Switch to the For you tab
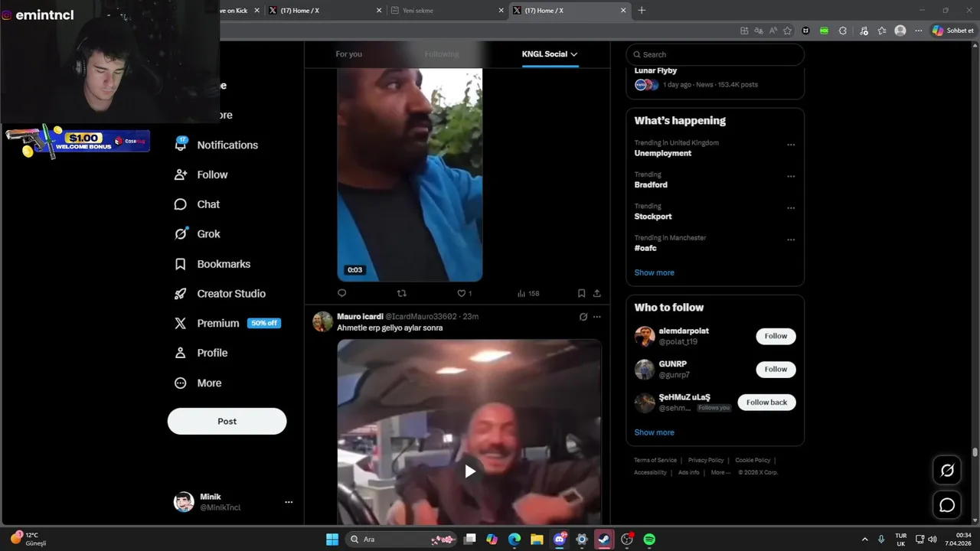The width and height of the screenshot is (980, 551). [x=348, y=54]
